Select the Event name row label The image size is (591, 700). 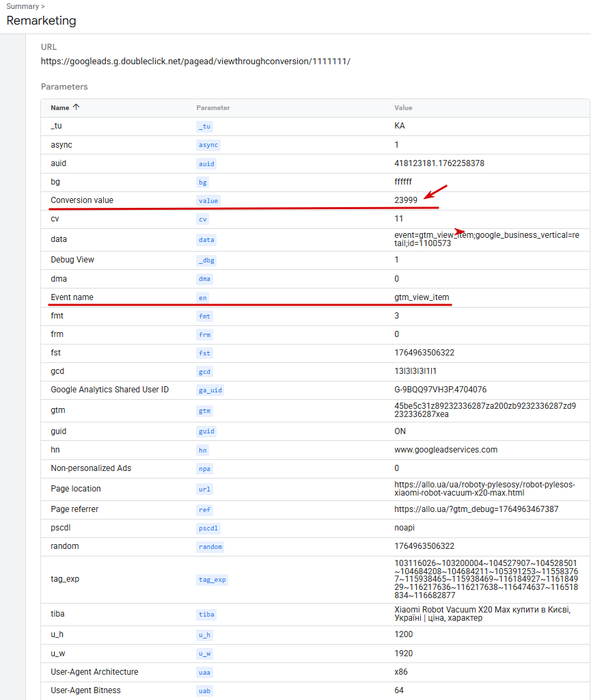coord(72,297)
